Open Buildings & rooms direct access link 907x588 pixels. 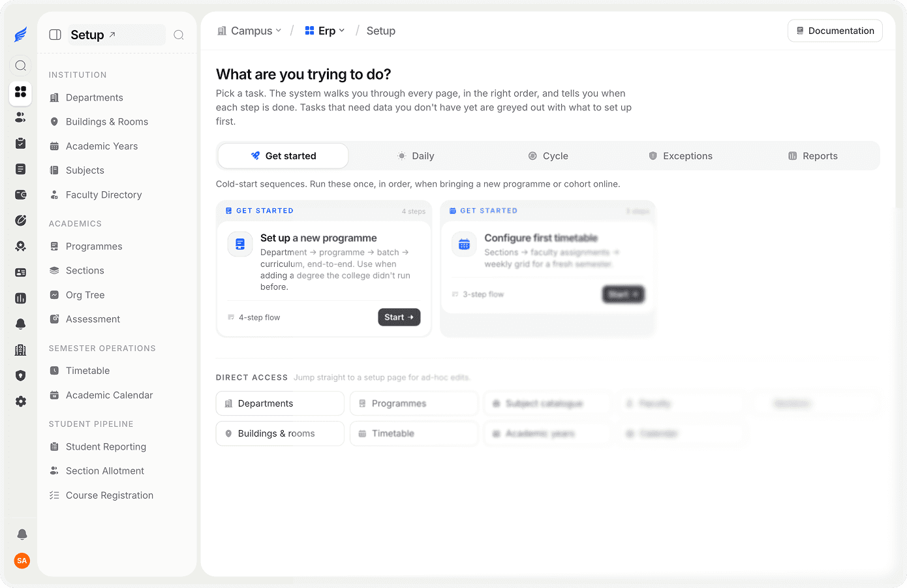click(x=280, y=433)
